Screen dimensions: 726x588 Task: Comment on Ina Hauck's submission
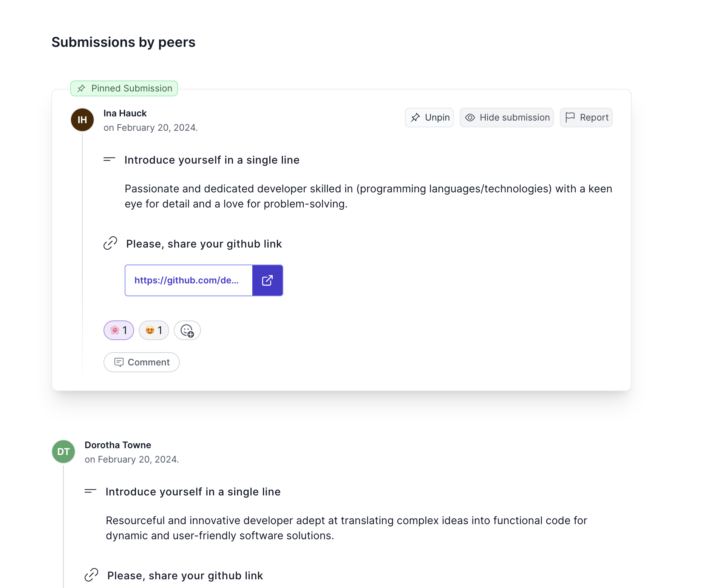[x=142, y=362]
